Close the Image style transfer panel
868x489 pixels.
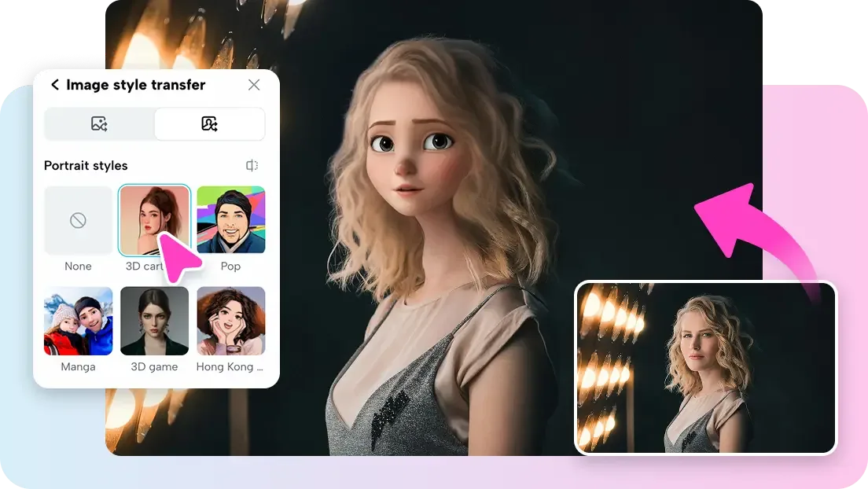(x=254, y=85)
